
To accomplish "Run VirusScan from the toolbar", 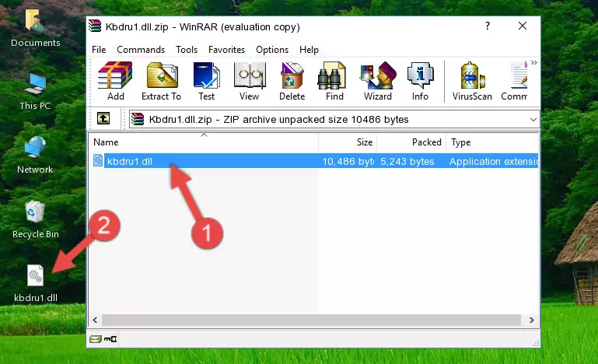I will point(472,81).
